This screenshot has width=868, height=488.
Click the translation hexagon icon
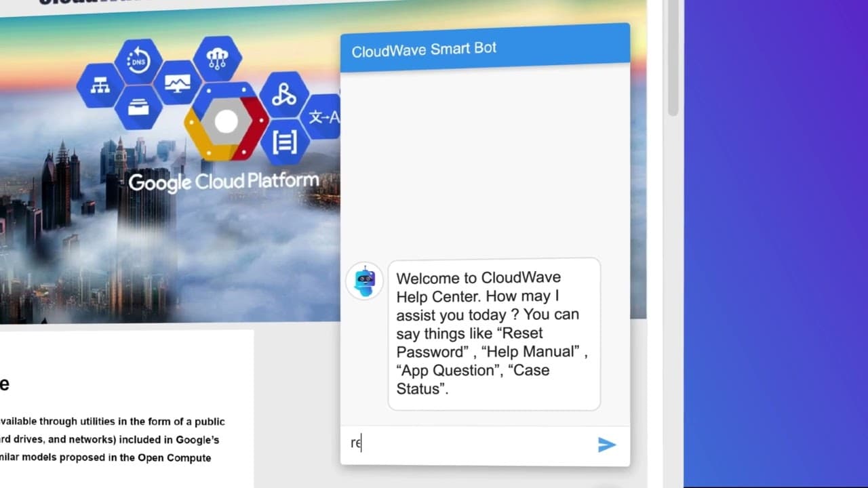323,117
